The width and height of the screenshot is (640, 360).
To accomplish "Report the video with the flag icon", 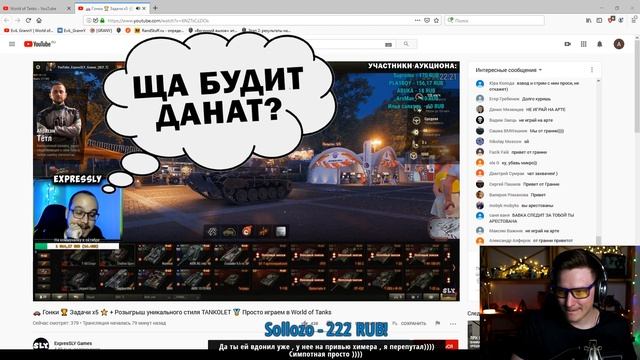I will 438,323.
